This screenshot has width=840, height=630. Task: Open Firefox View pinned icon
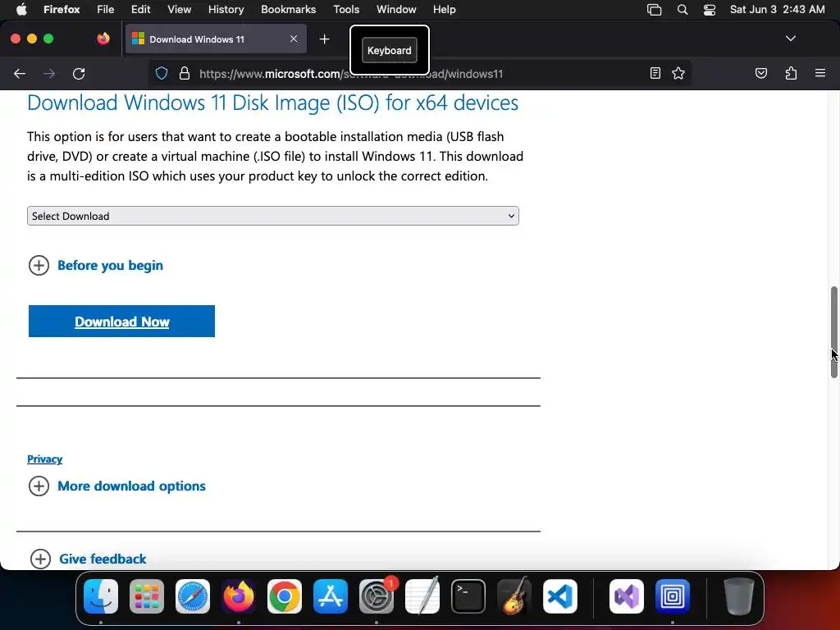pos(103,39)
